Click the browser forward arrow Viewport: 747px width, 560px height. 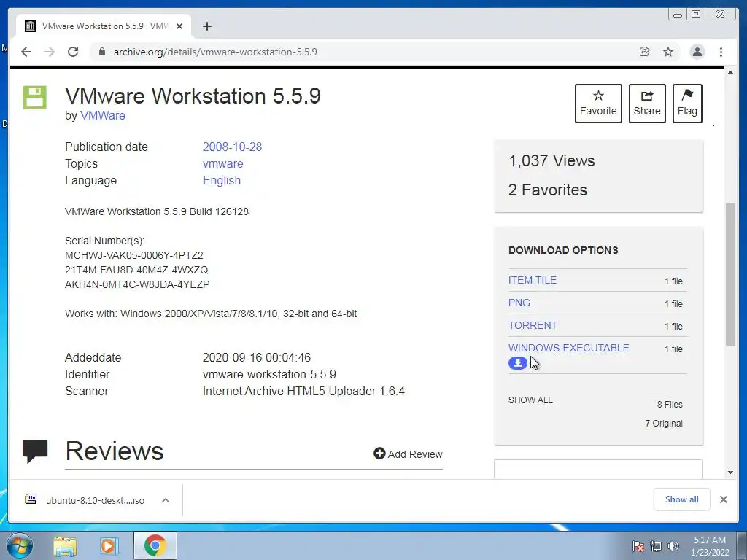click(50, 52)
